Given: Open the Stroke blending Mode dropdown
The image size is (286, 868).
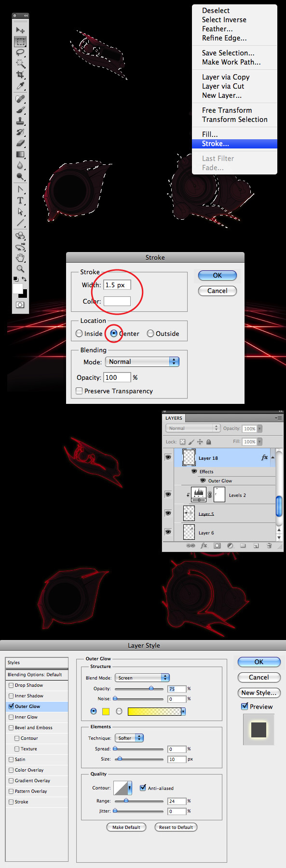Looking at the screenshot, I should click(x=142, y=361).
